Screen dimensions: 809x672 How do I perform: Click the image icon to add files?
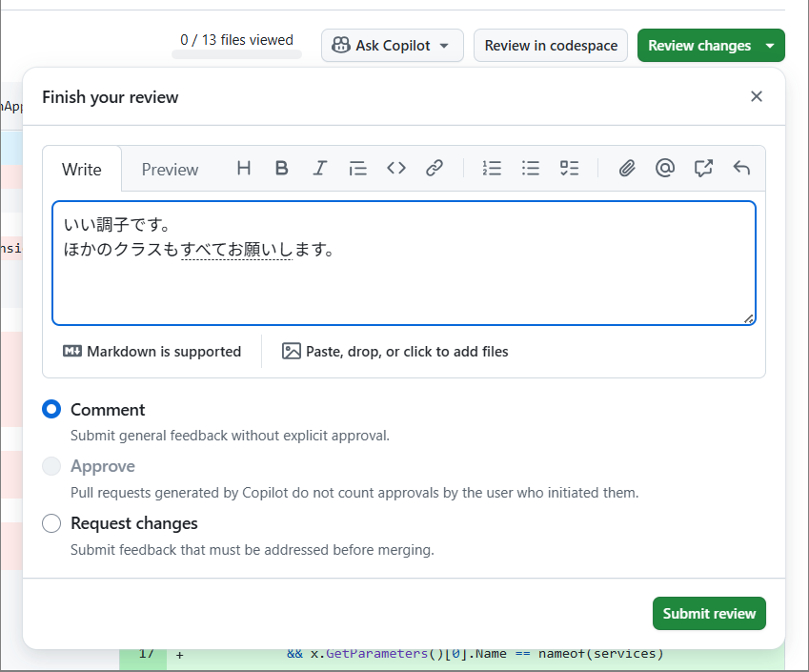tap(292, 352)
